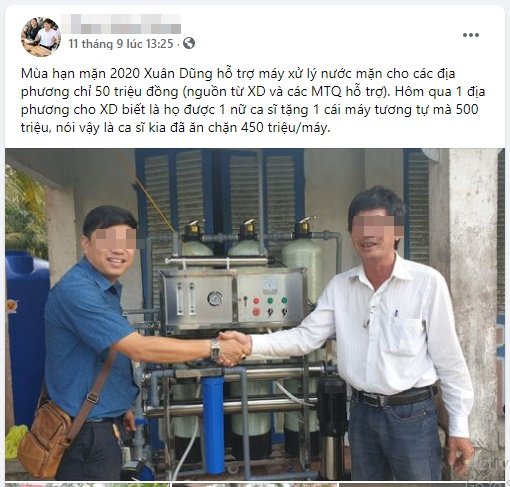The height and width of the screenshot is (487, 510).
Task: Open the poster's round profile avatar
Action: tap(41, 37)
